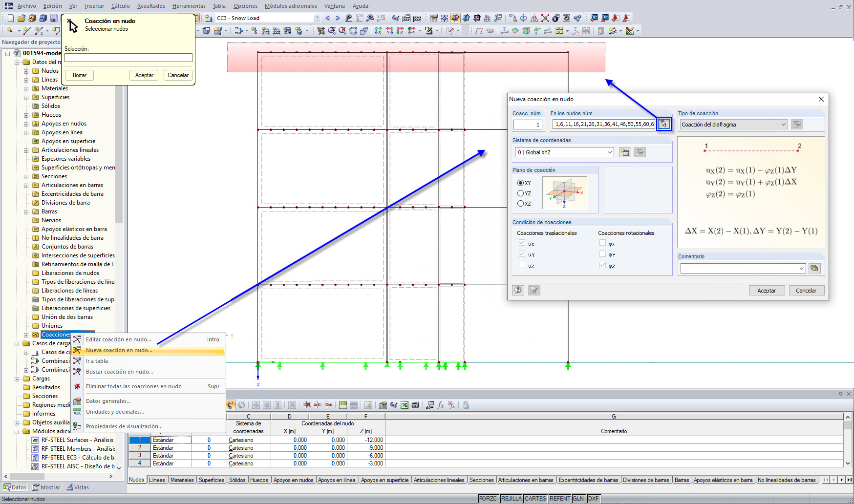
Task: Open the Módulos adicionales menu
Action: pyautogui.click(x=291, y=6)
